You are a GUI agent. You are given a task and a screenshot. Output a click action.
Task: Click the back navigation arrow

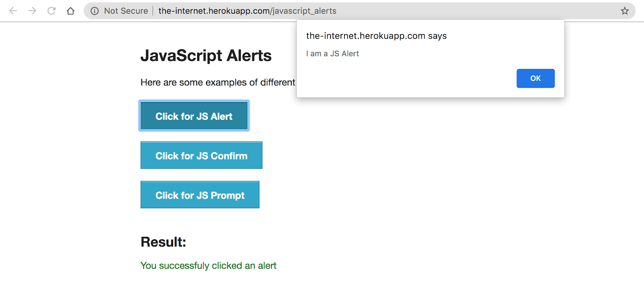pos(12,11)
